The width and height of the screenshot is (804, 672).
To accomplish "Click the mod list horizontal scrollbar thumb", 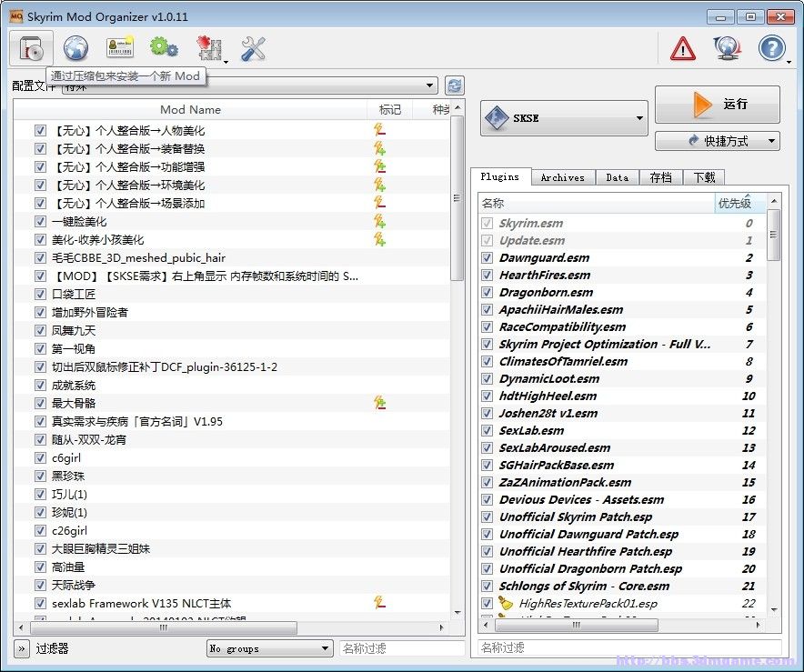I will coord(163,627).
